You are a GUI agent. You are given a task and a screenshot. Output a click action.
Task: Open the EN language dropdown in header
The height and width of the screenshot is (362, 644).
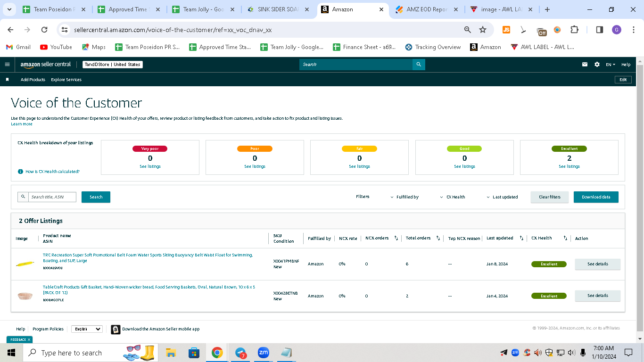pos(611,65)
